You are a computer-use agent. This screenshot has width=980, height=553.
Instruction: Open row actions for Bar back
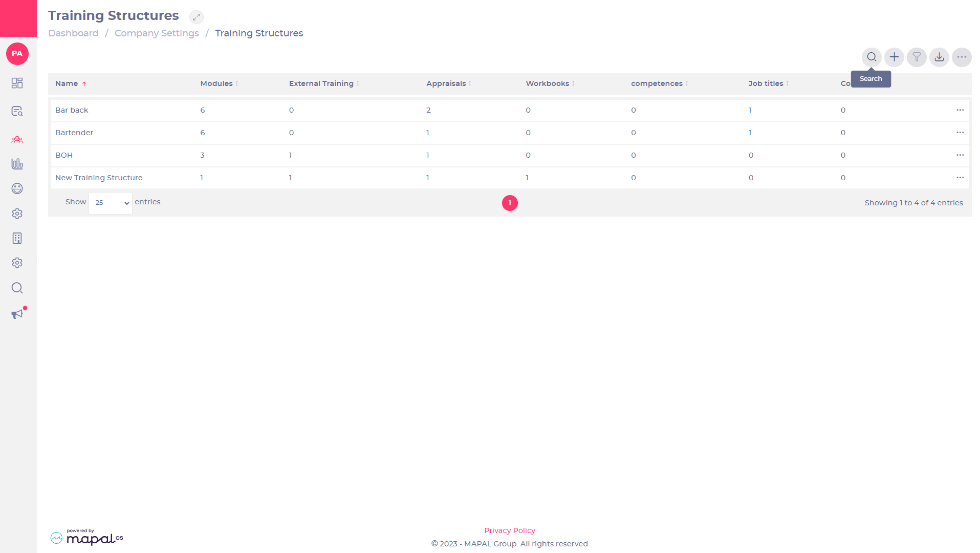[x=960, y=110]
